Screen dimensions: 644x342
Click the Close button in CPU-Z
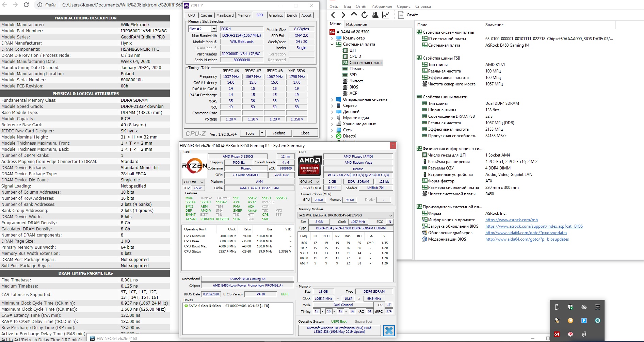click(x=305, y=133)
